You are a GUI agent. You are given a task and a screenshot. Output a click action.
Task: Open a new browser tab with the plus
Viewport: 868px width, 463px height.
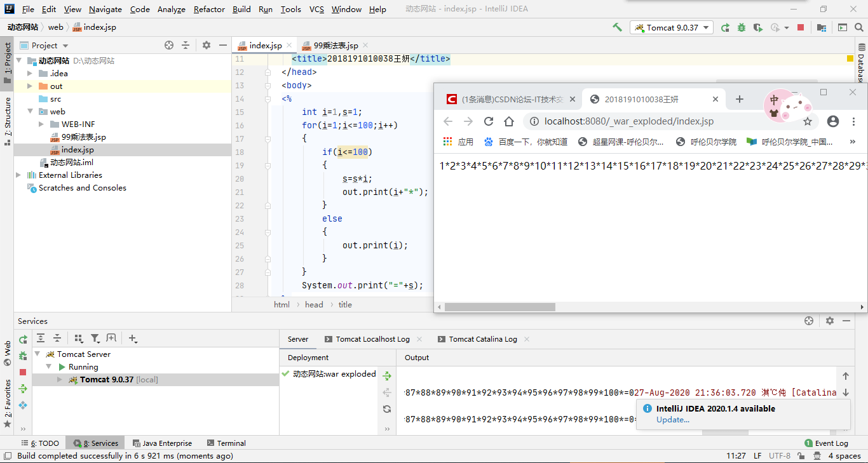[739, 99]
